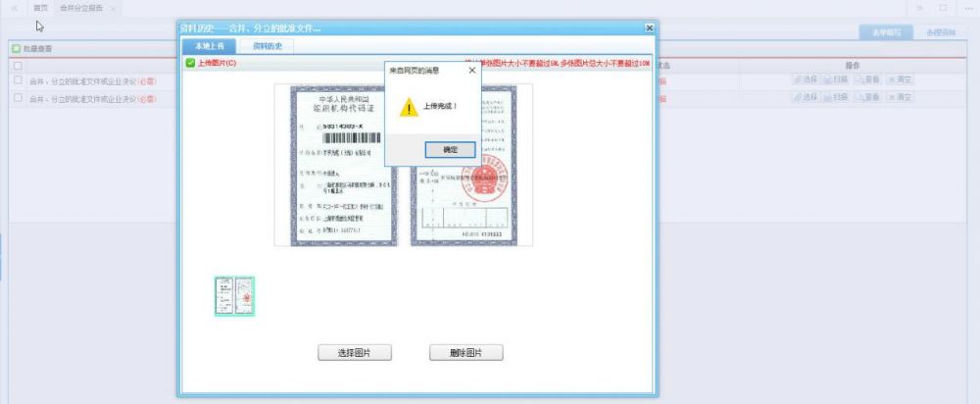Click the green 批量查看 icon
This screenshot has width=980, height=404.
click(16, 48)
